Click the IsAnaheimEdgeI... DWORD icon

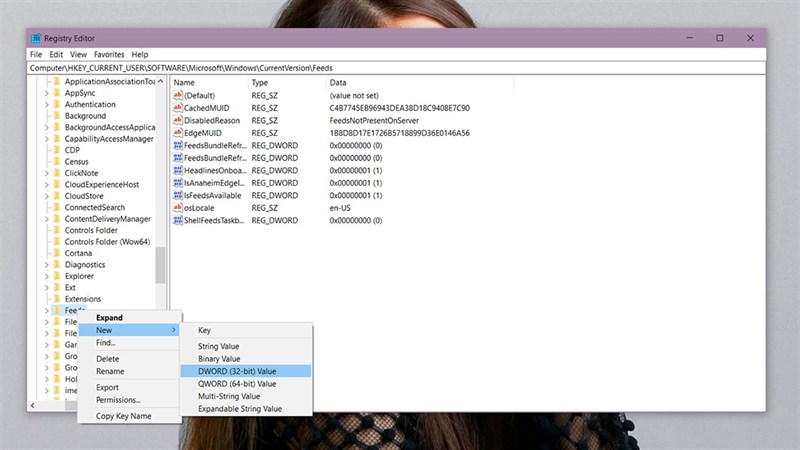click(178, 183)
